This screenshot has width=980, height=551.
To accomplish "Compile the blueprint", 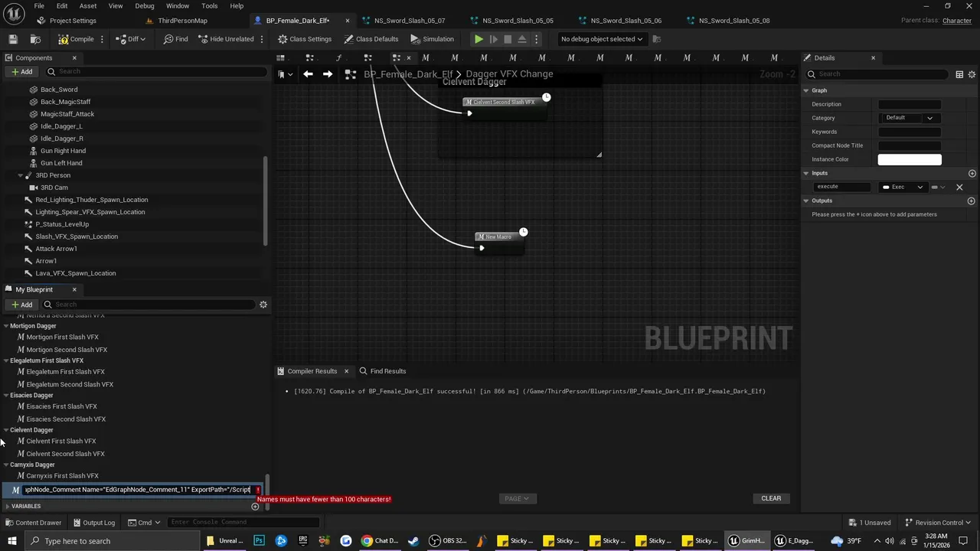I will coord(76,39).
